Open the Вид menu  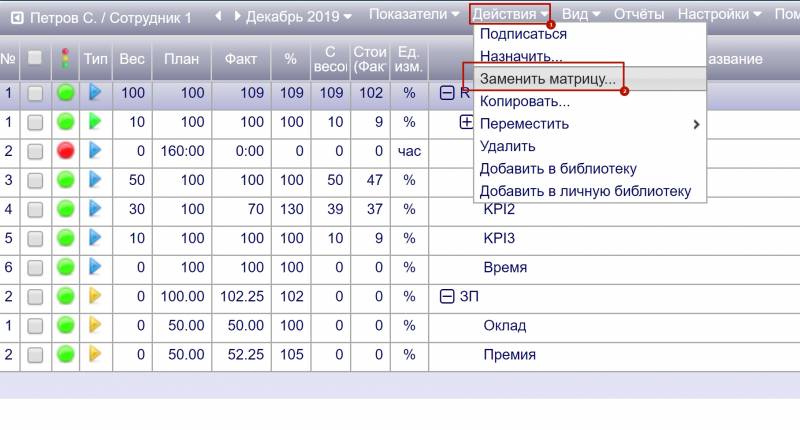[581, 14]
